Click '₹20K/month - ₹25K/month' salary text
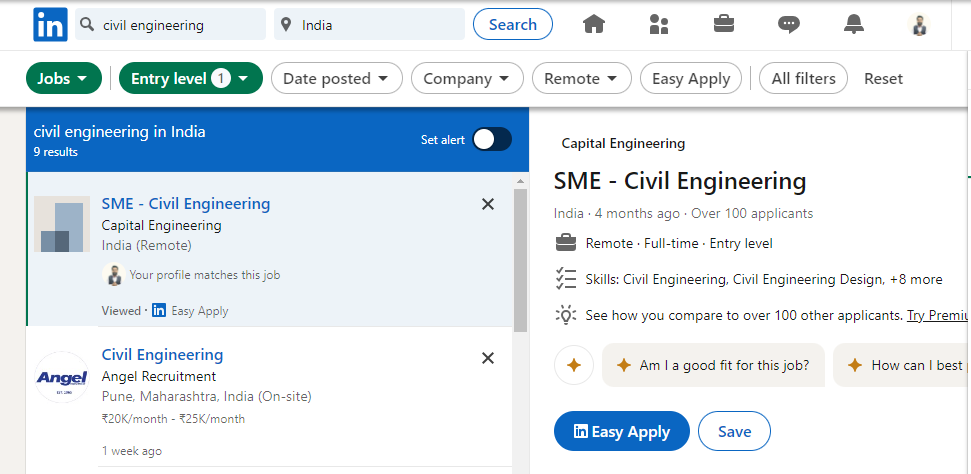Image resolution: width=971 pixels, height=474 pixels. [173, 419]
